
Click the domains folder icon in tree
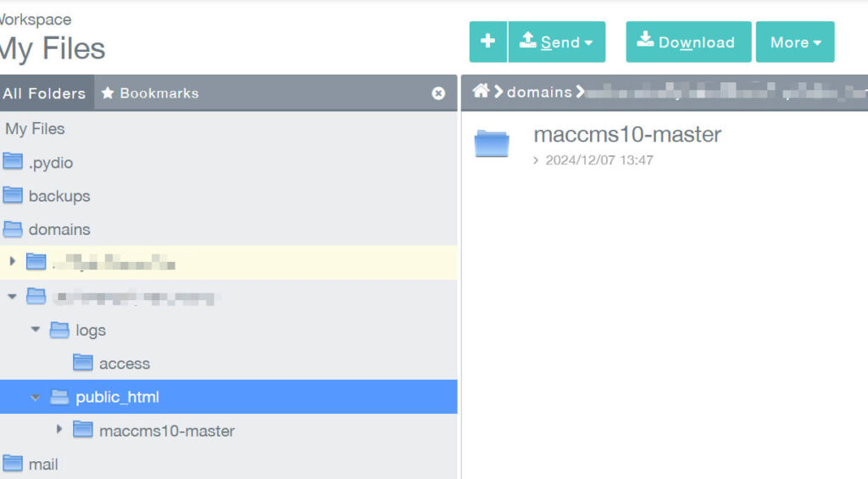point(13,229)
